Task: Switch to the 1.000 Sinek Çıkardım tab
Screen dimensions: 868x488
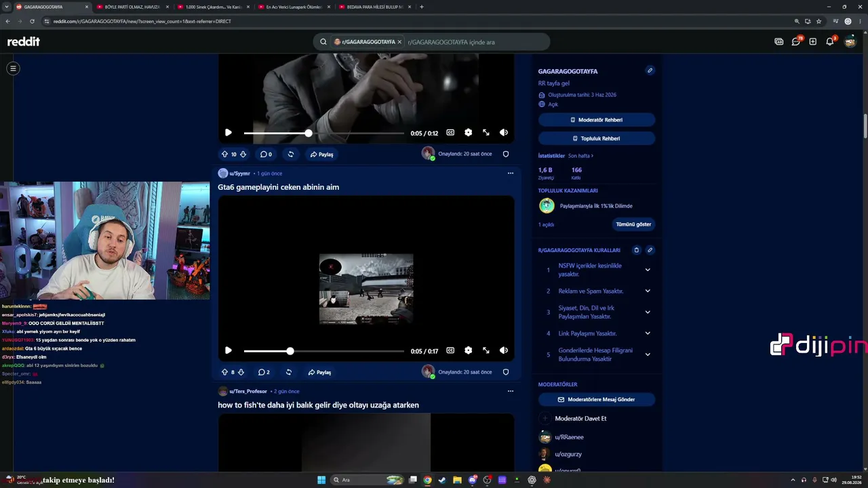Action: (x=213, y=7)
